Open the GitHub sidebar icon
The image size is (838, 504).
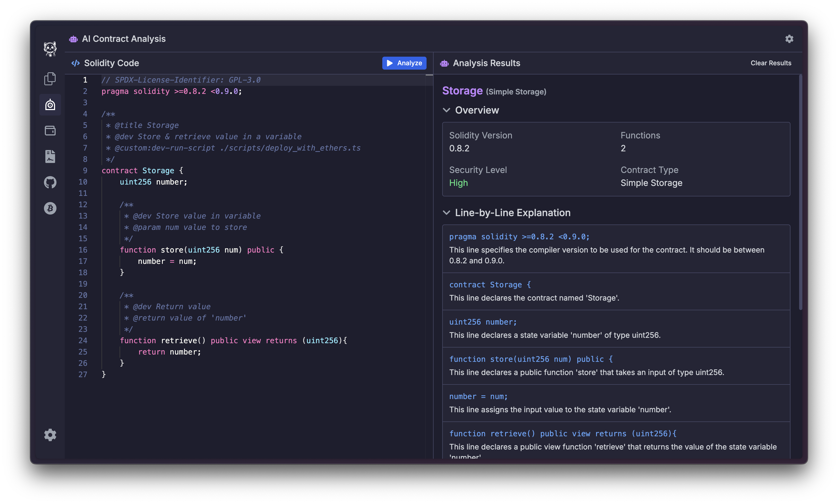[x=50, y=182]
